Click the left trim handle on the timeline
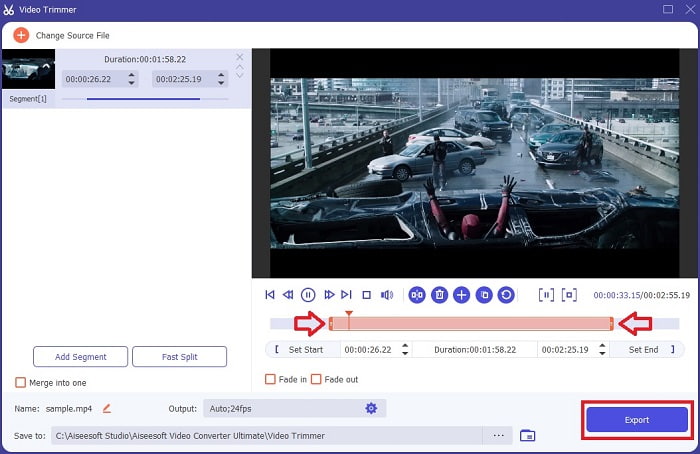 tap(331, 324)
